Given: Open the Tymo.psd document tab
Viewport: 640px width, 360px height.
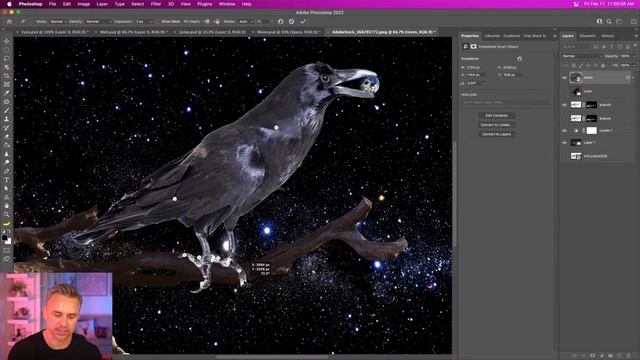Looking at the screenshot, I should click(54, 32).
